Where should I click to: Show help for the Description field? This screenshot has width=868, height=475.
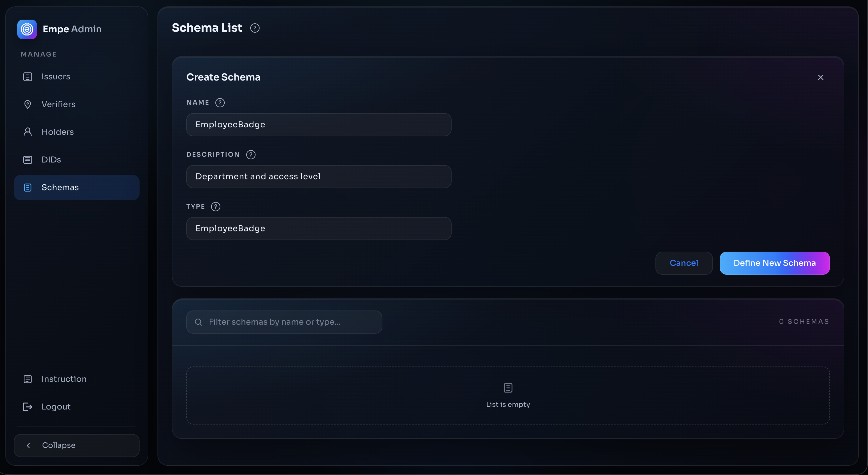click(x=251, y=155)
